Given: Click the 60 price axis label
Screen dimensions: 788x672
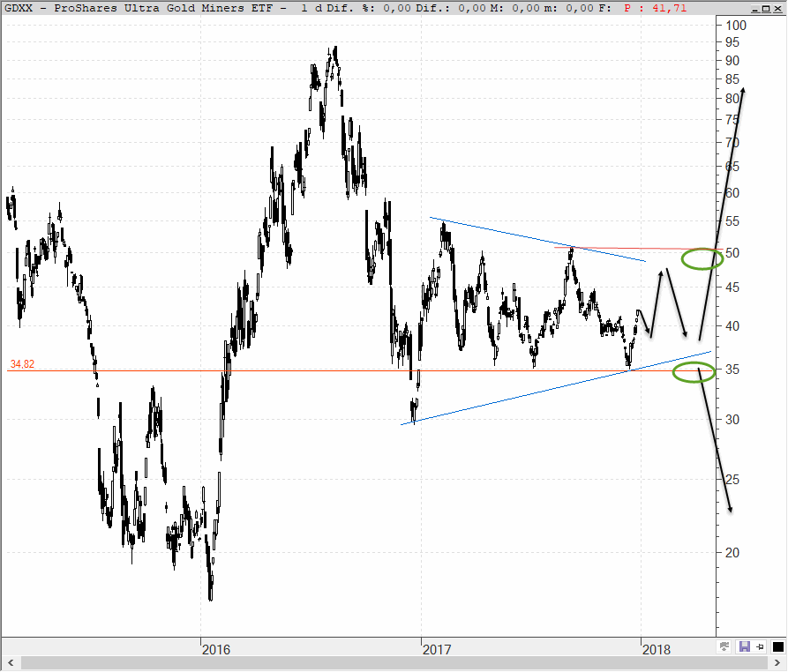Looking at the screenshot, I should pyautogui.click(x=732, y=193).
